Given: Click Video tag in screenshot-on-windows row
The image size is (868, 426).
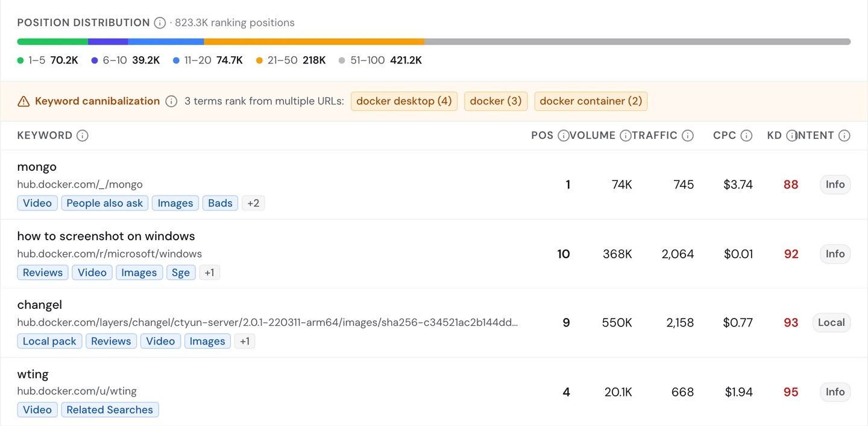Looking at the screenshot, I should 92,273.
